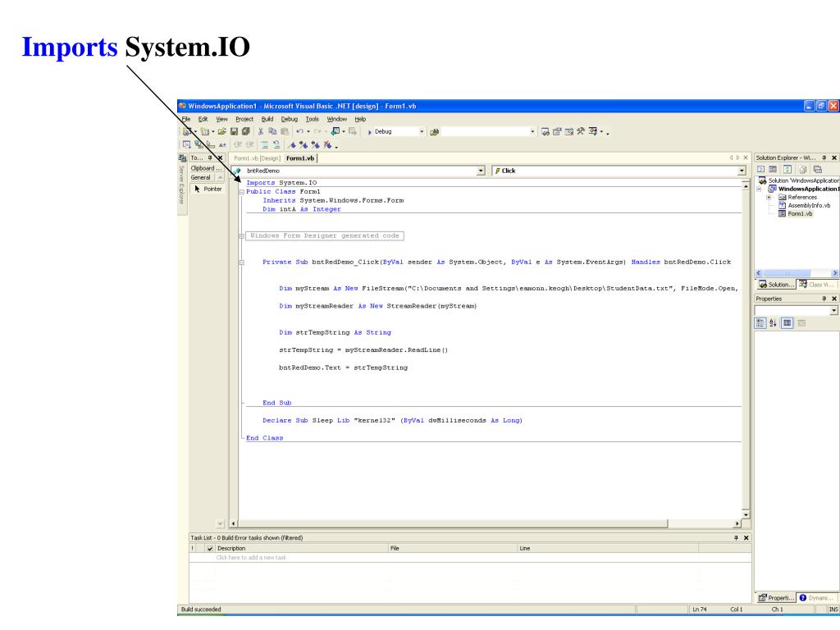
Task: Click the Comment Out Lines icon
Action: [x=265, y=144]
